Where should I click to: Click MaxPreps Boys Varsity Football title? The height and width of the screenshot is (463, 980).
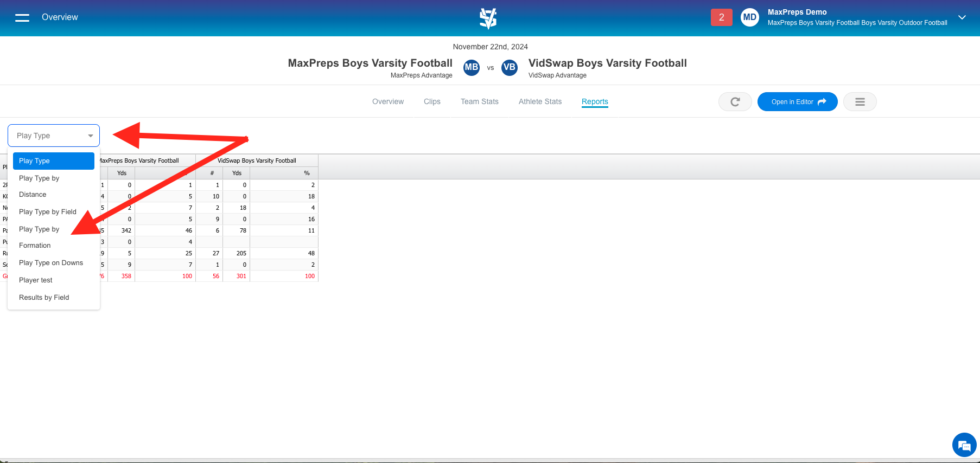click(370, 63)
